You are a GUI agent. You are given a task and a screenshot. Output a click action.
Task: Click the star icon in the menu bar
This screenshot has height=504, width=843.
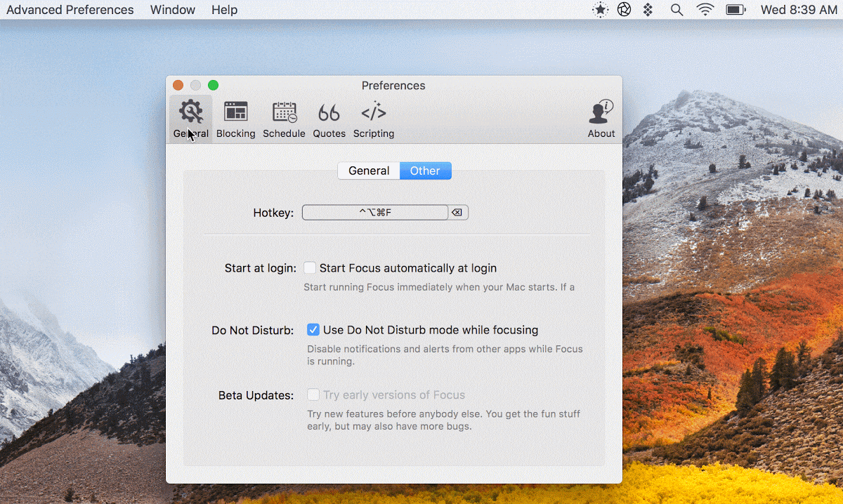pyautogui.click(x=600, y=10)
